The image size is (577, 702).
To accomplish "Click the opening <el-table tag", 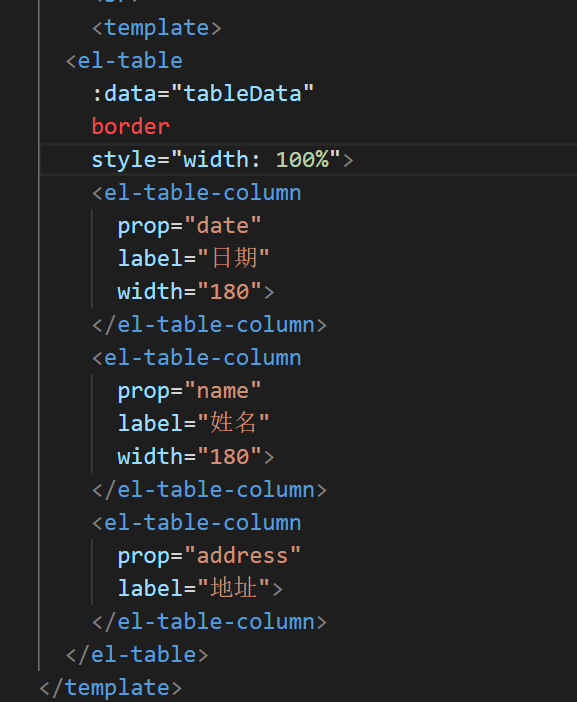I will (124, 61).
